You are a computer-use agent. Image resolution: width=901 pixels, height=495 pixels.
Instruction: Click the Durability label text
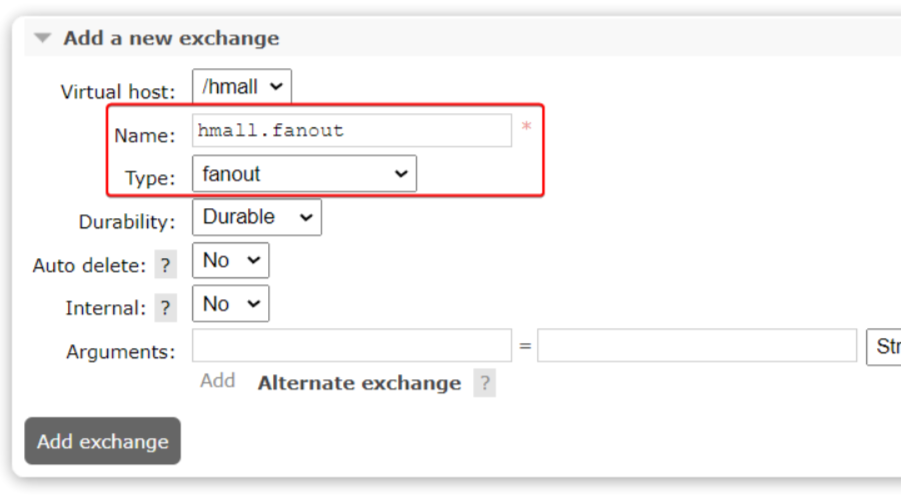pos(127,222)
